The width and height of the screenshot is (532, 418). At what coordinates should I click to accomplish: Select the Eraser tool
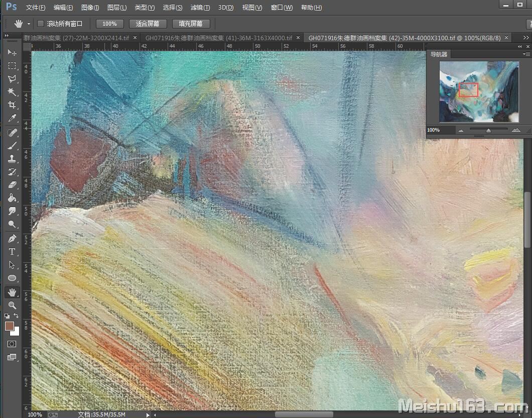pyautogui.click(x=12, y=185)
